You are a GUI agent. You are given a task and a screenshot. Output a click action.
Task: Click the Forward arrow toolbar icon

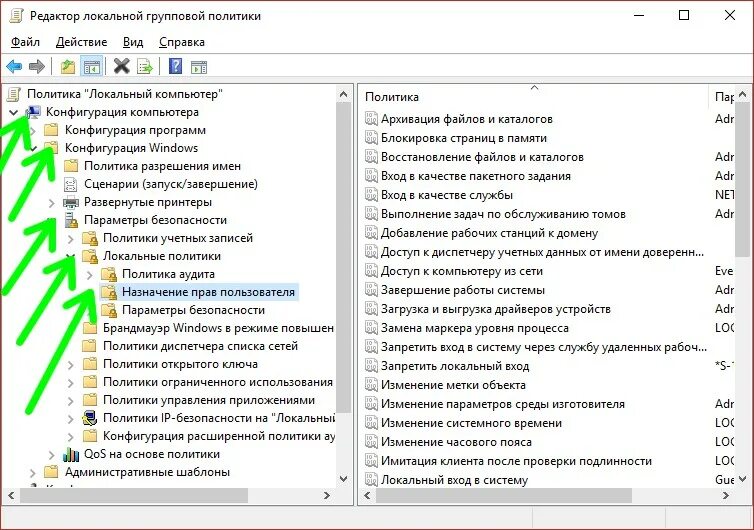coord(37,67)
